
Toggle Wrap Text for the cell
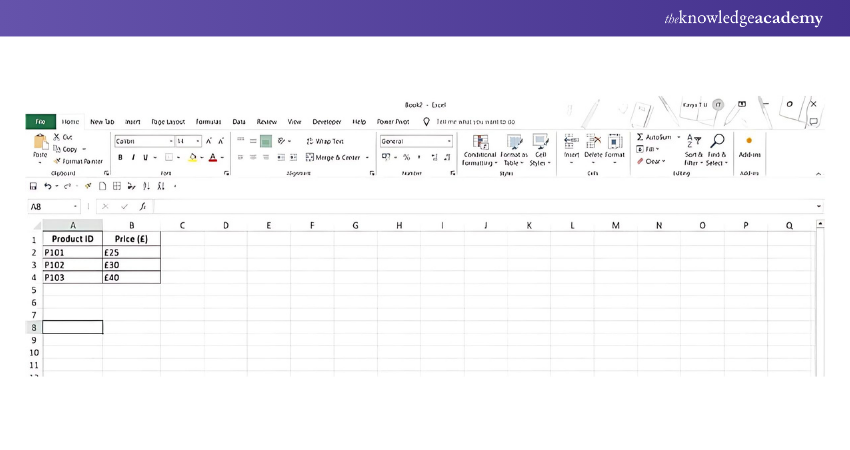324,141
